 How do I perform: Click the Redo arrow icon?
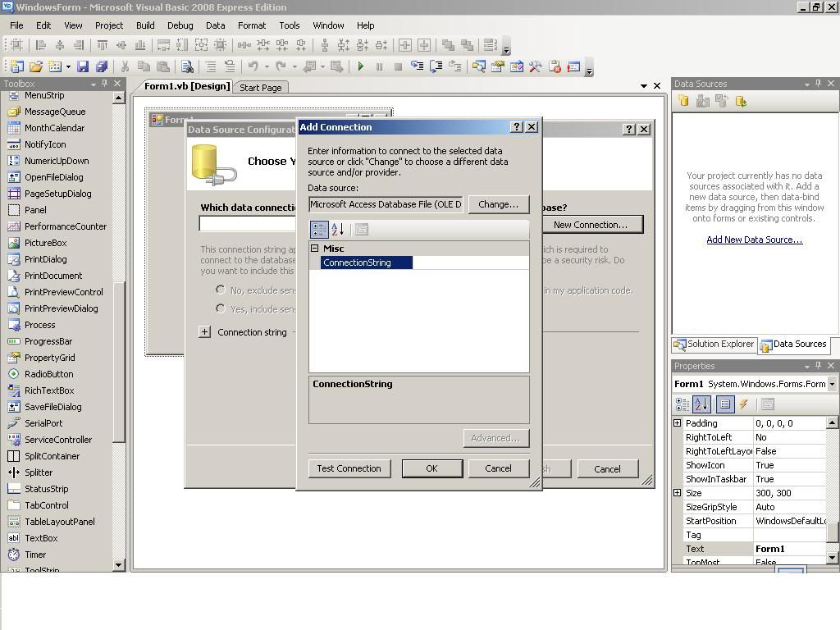click(281, 66)
